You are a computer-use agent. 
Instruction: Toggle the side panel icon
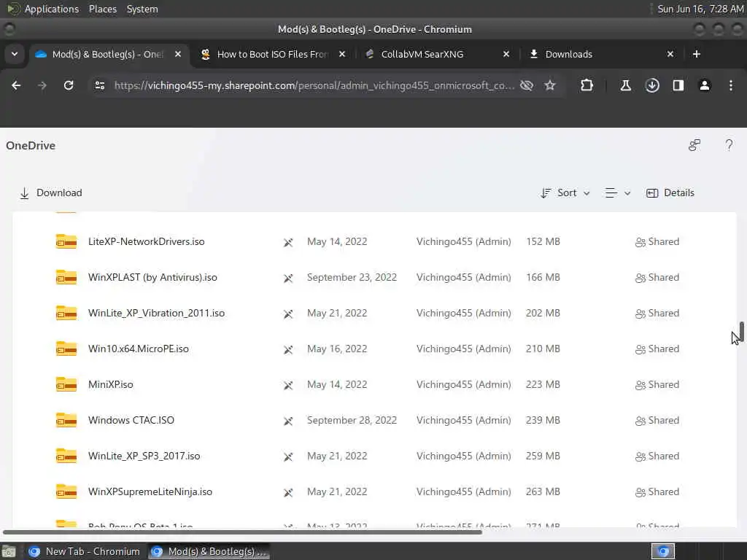[678, 85]
